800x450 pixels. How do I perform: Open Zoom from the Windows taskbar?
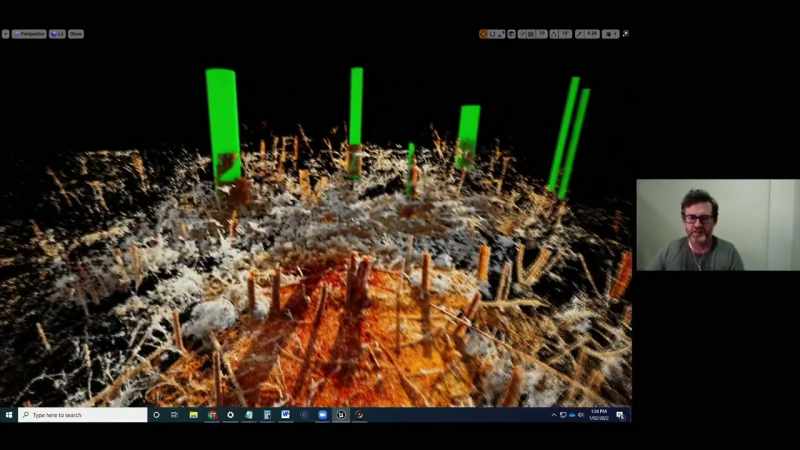click(x=322, y=415)
